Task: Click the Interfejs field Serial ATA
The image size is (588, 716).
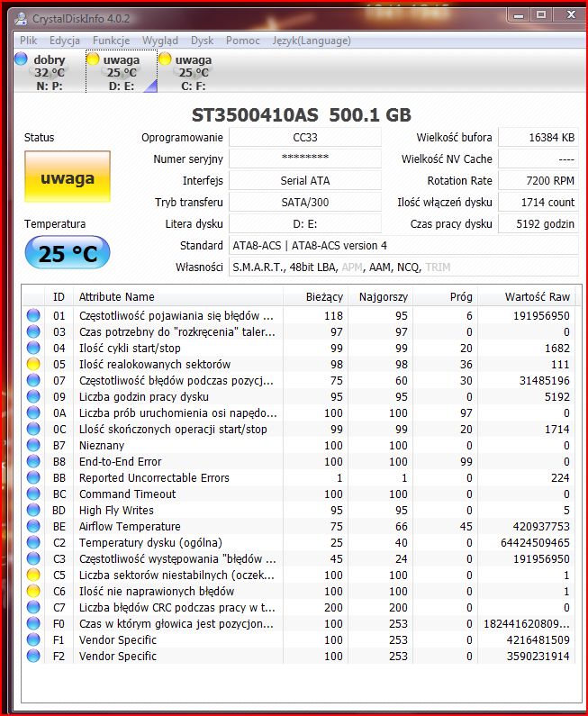Action: pos(305,180)
